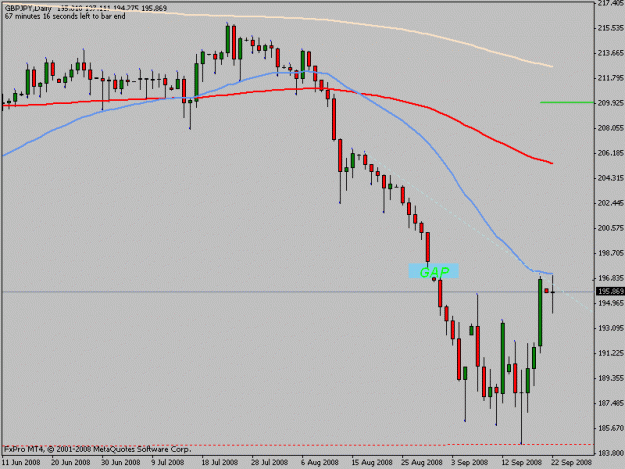
Task: Click the 208.055 price axis label
Action: 610,128
